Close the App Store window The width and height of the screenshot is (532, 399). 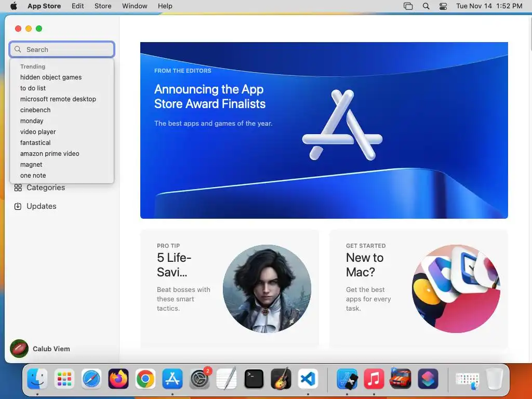coord(18,29)
